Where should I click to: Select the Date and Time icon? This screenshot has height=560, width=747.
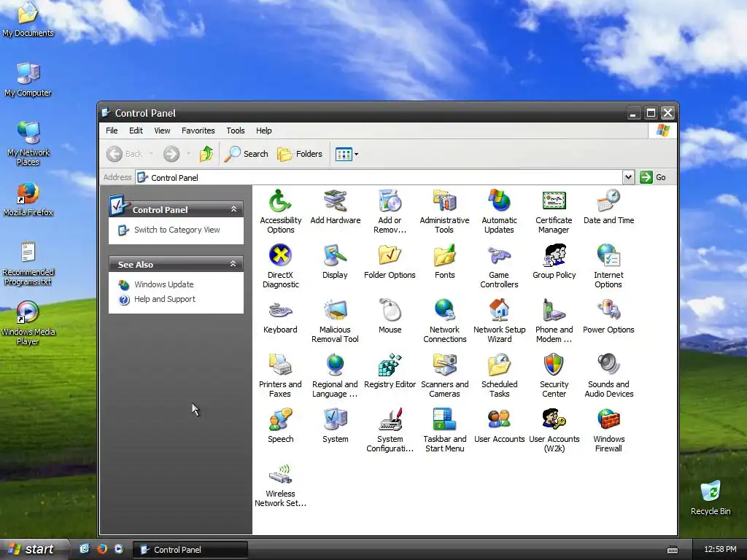pos(608,207)
